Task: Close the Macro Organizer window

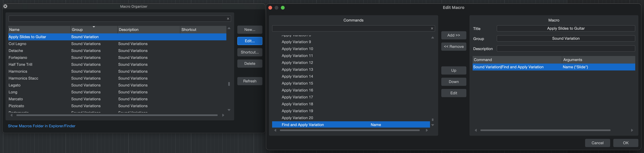Action: pyautogui.click(x=5, y=6)
